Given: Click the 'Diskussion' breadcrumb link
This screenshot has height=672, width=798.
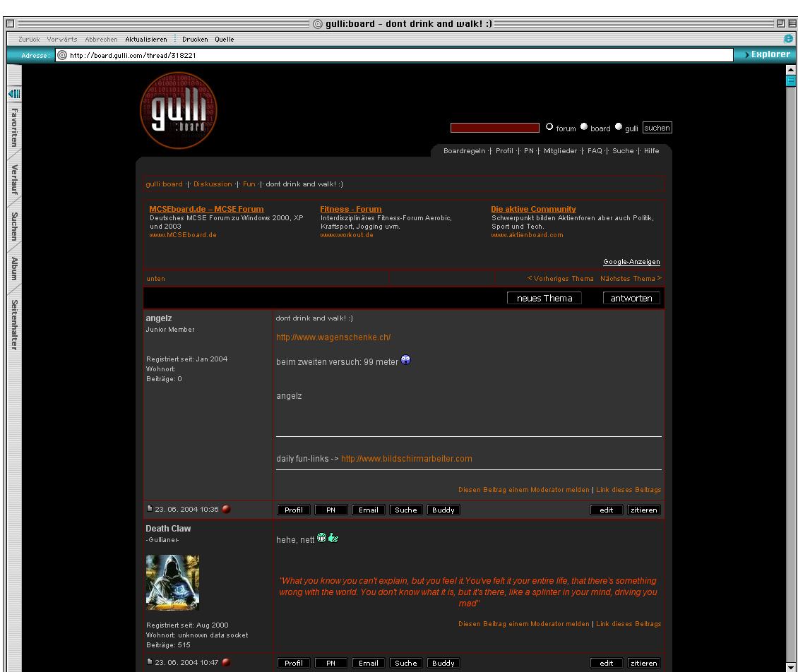Looking at the screenshot, I should click(x=213, y=184).
